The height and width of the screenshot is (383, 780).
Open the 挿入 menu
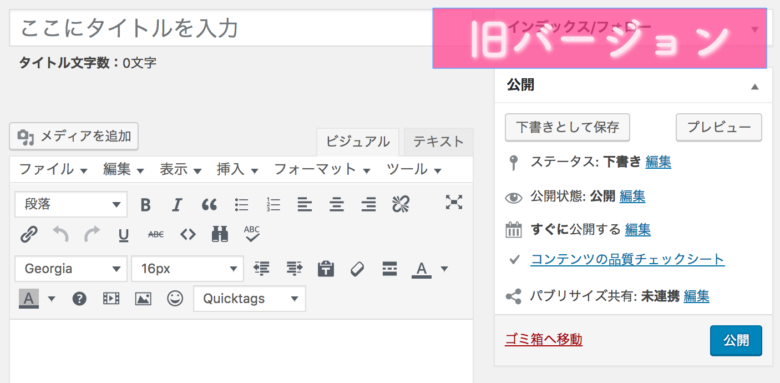[237, 170]
